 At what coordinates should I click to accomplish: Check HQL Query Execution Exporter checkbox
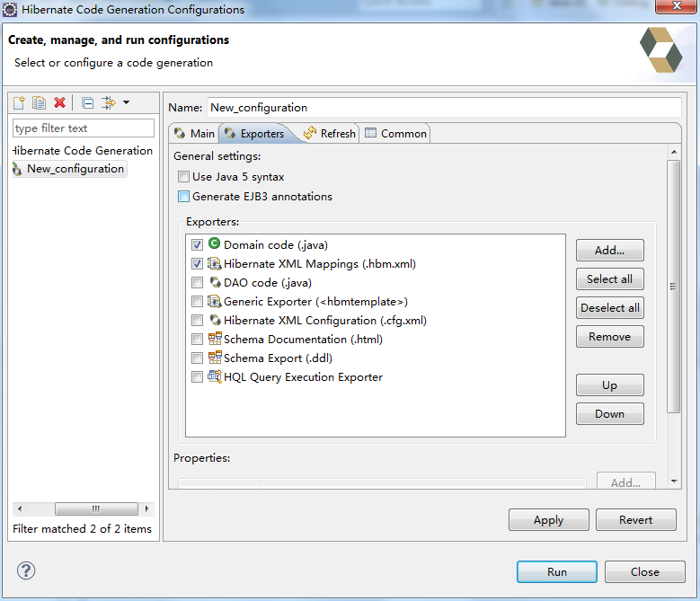pos(197,377)
